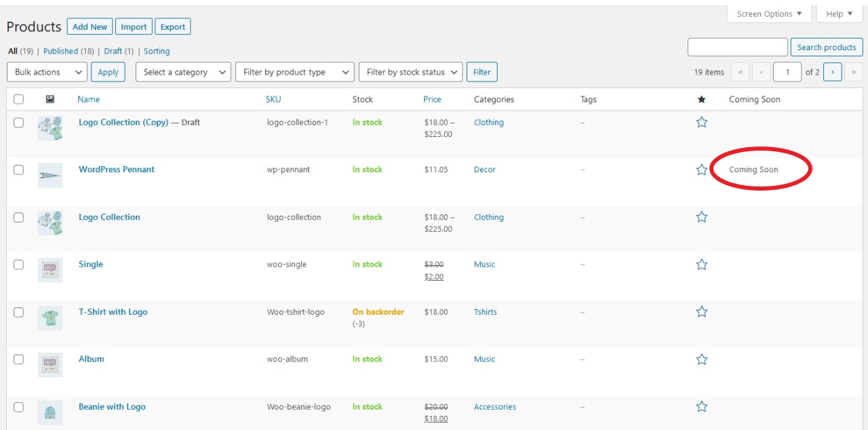The image size is (868, 430).
Task: Select the Logo Collection (Copy) checkbox
Action: [18, 123]
